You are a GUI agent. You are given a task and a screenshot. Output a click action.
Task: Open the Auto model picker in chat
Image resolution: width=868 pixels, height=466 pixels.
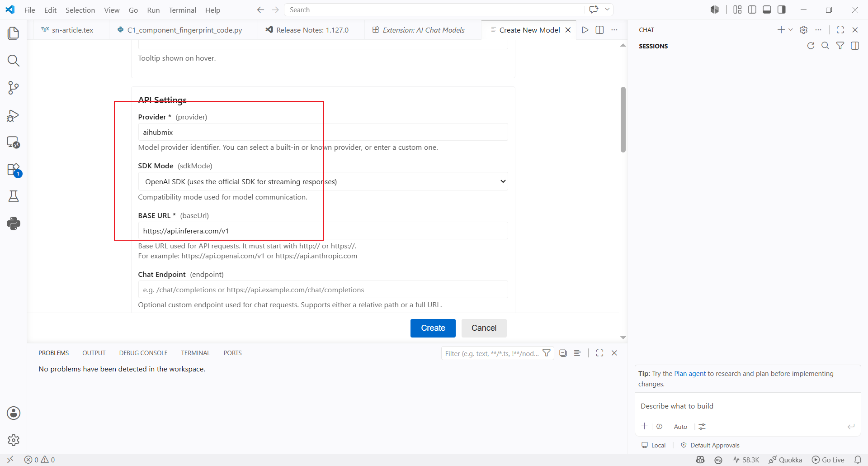coord(680,427)
